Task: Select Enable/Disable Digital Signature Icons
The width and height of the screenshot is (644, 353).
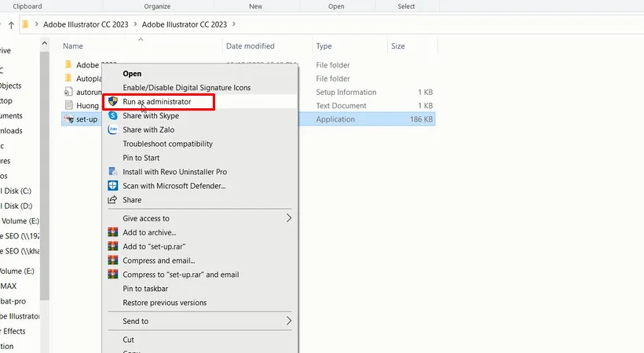Action: 186,87
